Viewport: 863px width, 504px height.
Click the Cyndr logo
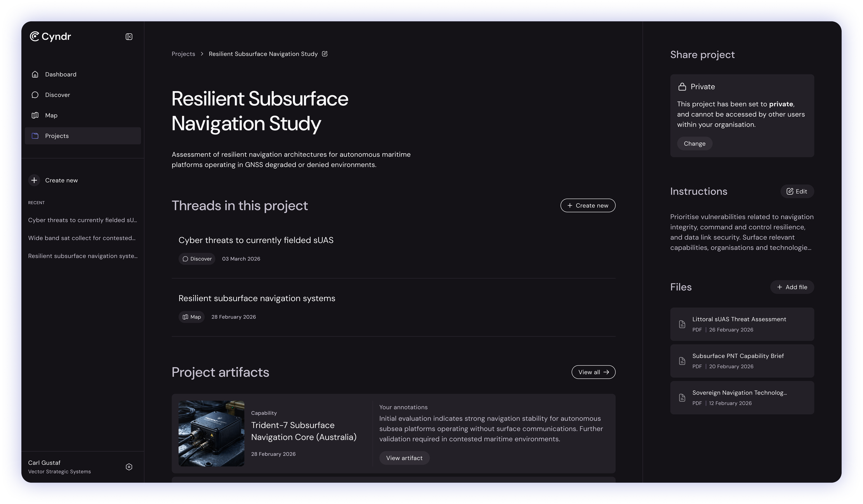pos(50,36)
